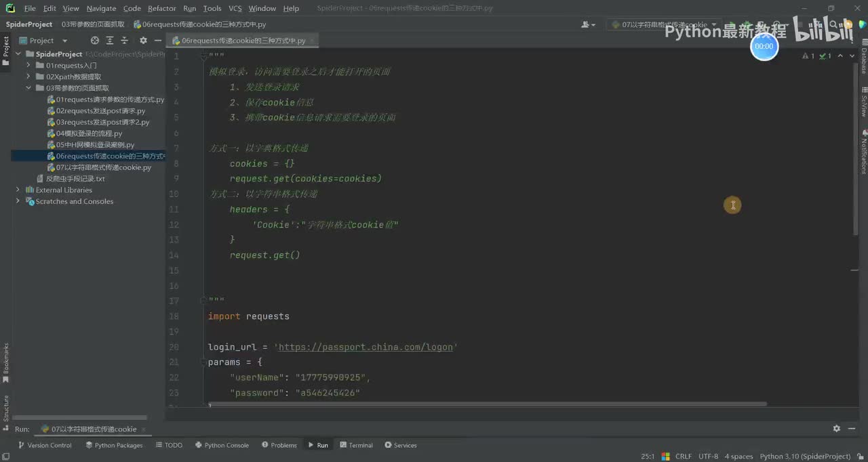Open the Terminal tool window
This screenshot has width=868, height=462.
point(356,445)
